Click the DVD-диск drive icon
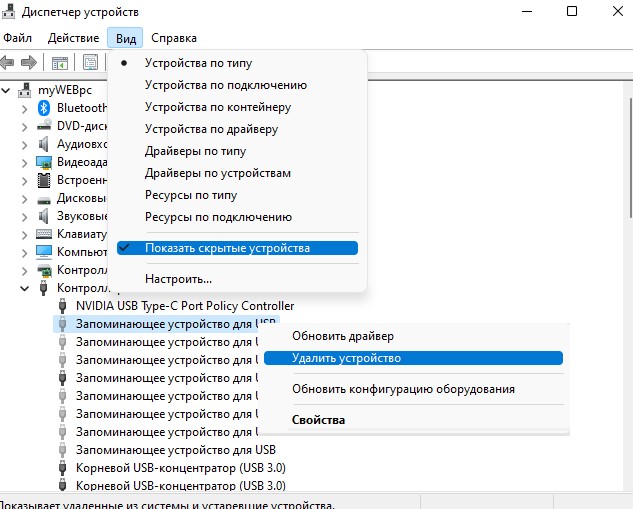This screenshot has height=509, width=633. coord(44,126)
